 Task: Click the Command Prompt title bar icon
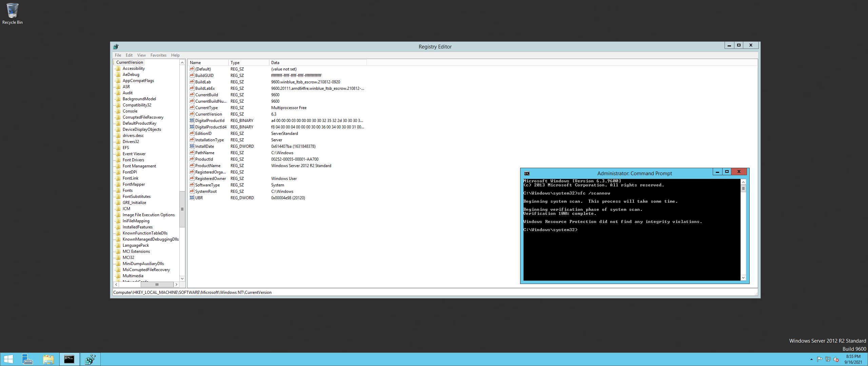(527, 174)
